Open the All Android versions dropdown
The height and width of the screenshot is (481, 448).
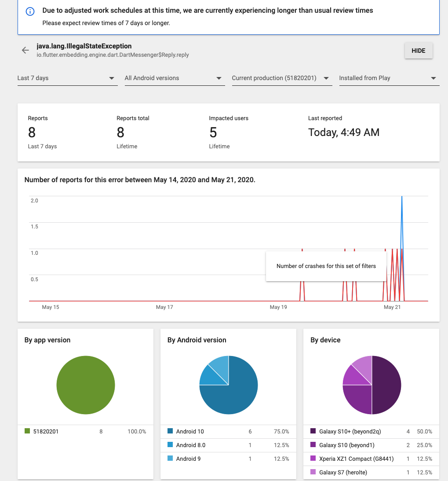click(x=175, y=78)
